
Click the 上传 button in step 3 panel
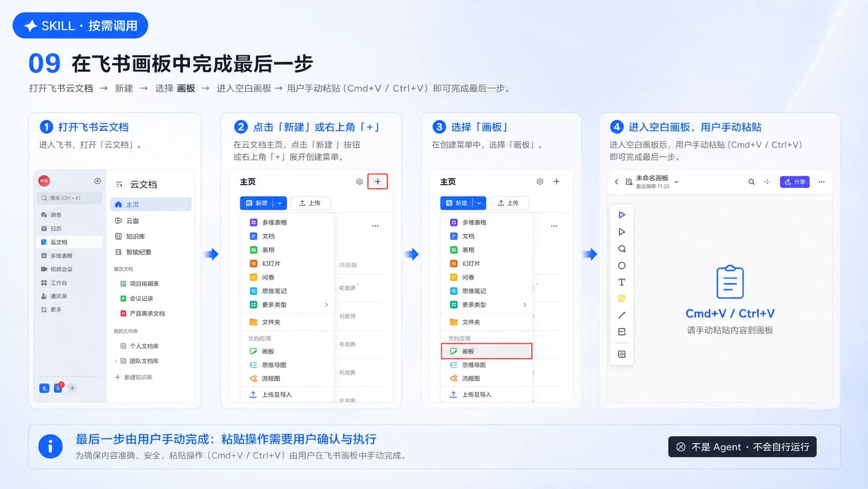click(509, 203)
